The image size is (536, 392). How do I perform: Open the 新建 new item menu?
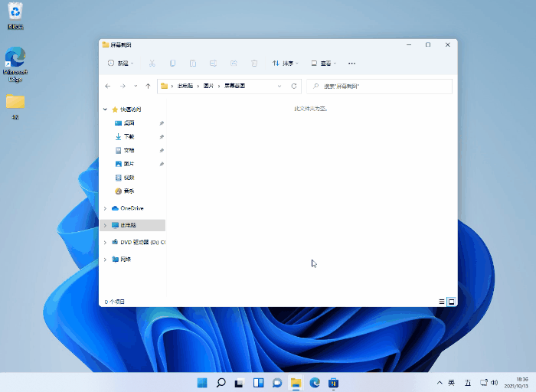pyautogui.click(x=121, y=63)
